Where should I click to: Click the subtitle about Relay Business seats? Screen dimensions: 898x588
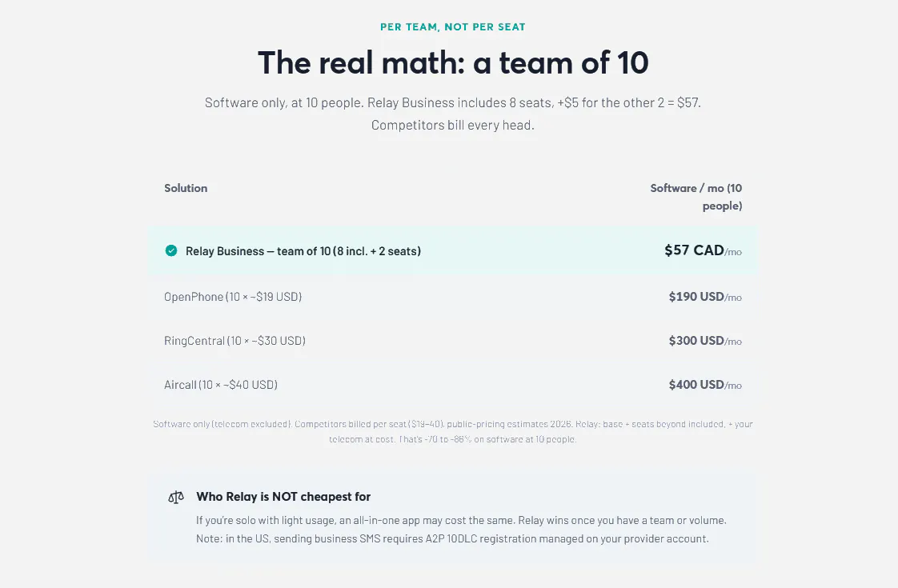[452, 103]
